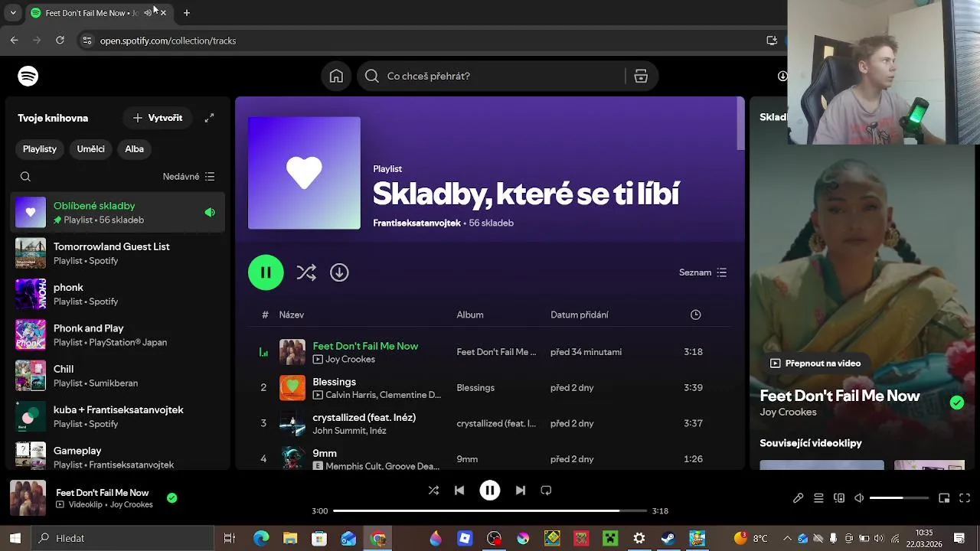Open Windows Start menu
Screen dimensions: 980x551
coord(15,539)
